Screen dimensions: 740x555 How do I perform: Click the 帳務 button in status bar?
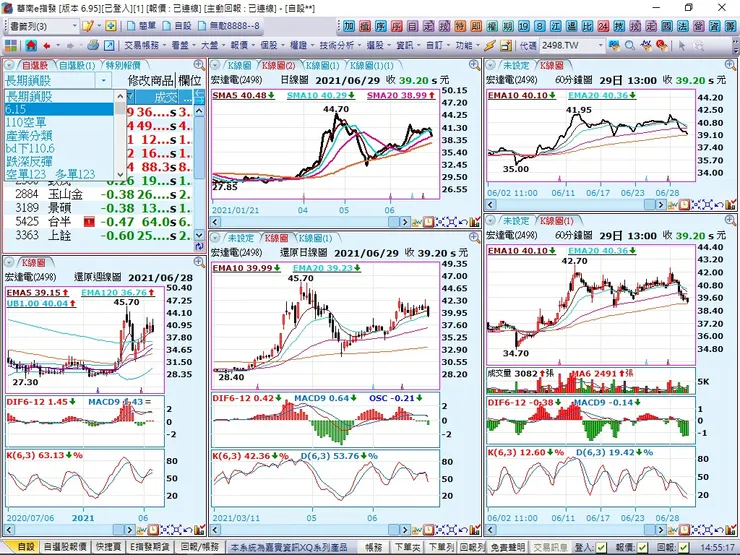click(x=374, y=547)
